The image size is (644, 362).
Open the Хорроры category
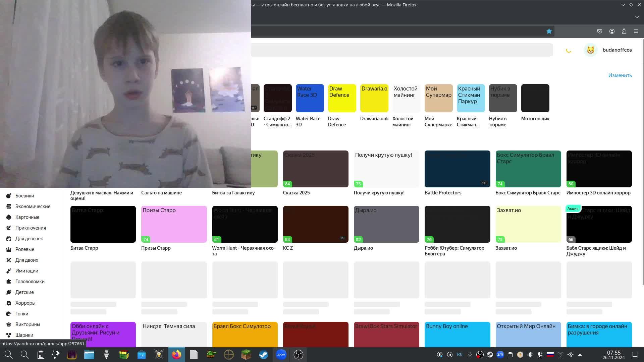coord(25,303)
